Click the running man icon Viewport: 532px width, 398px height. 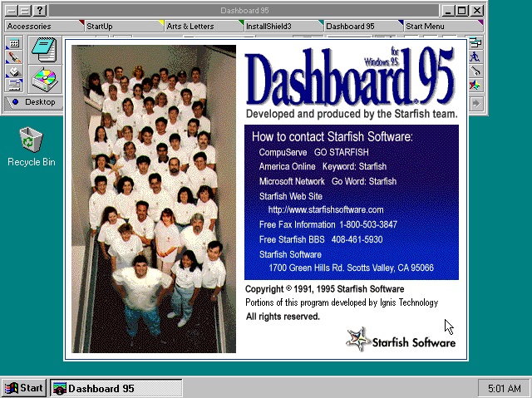[x=475, y=57]
